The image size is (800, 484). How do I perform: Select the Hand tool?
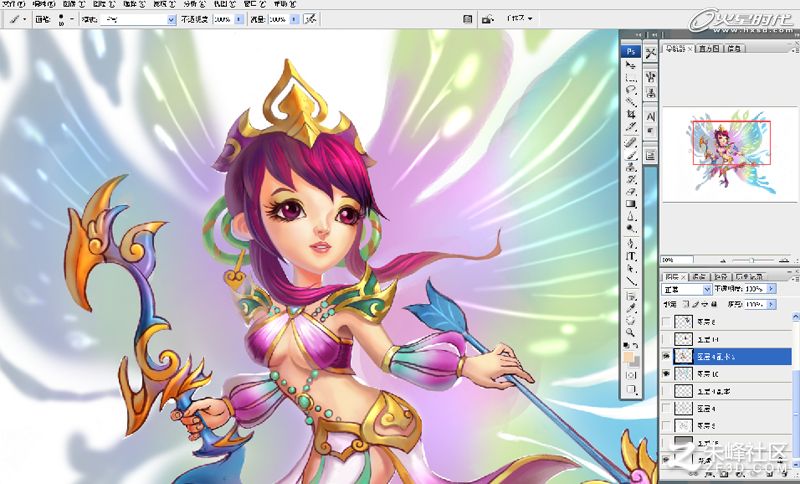[x=631, y=320]
